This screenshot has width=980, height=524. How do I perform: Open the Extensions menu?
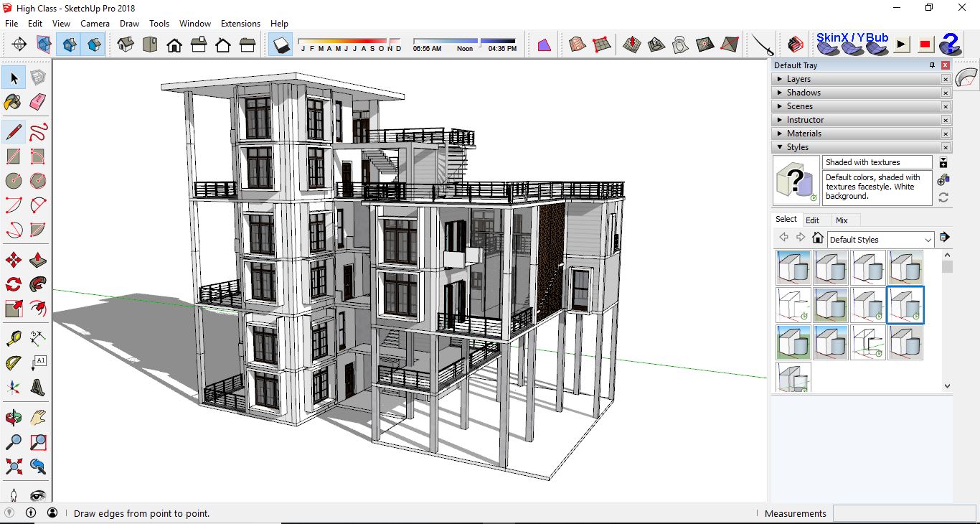click(x=240, y=24)
